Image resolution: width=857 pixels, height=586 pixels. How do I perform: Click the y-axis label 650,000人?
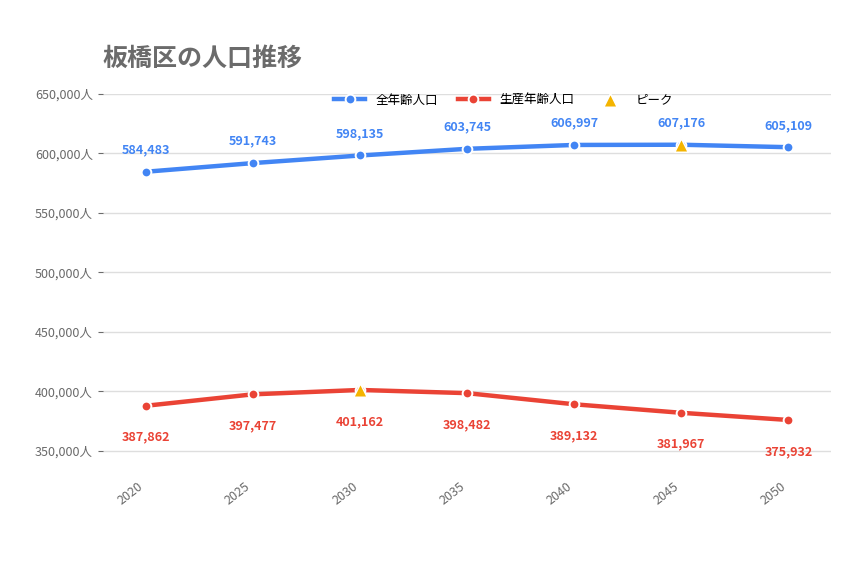64,95
